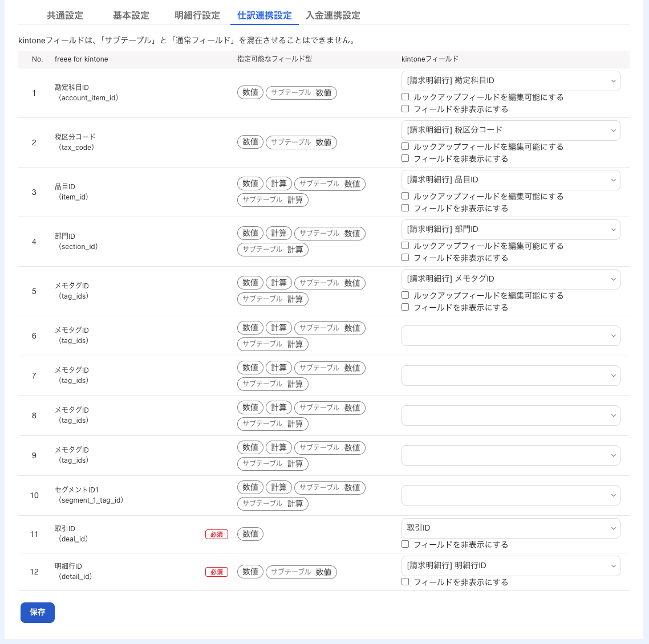Enable lookup editing for 勘定科目ID row
The height and width of the screenshot is (644, 649).
[x=405, y=97]
